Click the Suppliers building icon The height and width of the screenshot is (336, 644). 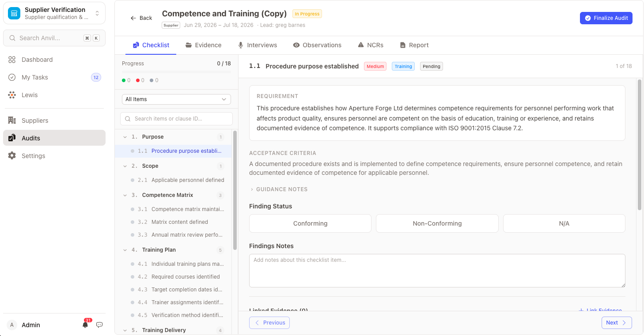pyautogui.click(x=12, y=121)
